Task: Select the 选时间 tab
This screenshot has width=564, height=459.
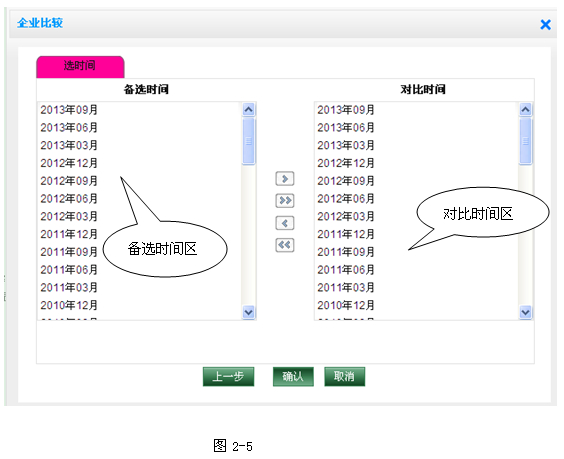Action: click(x=80, y=67)
